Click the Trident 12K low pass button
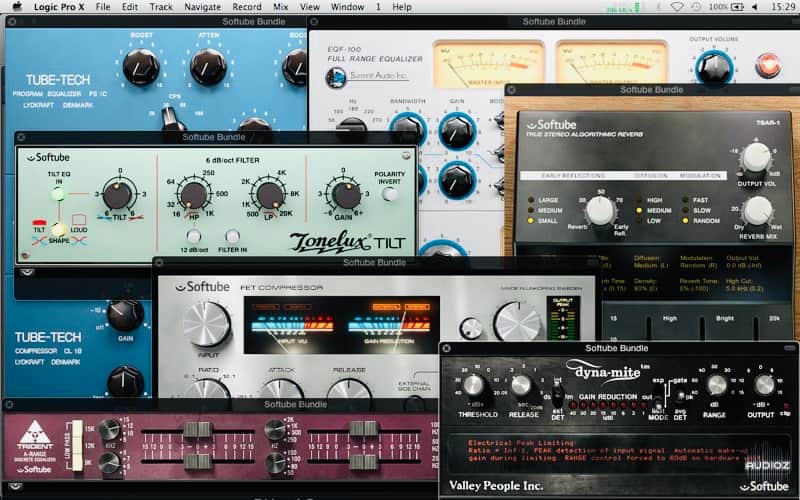The height and width of the screenshot is (500, 800). click(x=77, y=445)
